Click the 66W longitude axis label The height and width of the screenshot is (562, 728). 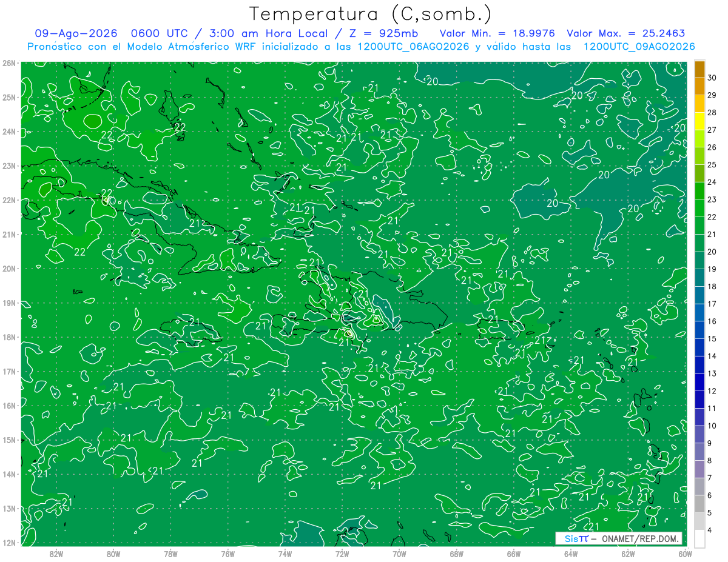pos(514,553)
